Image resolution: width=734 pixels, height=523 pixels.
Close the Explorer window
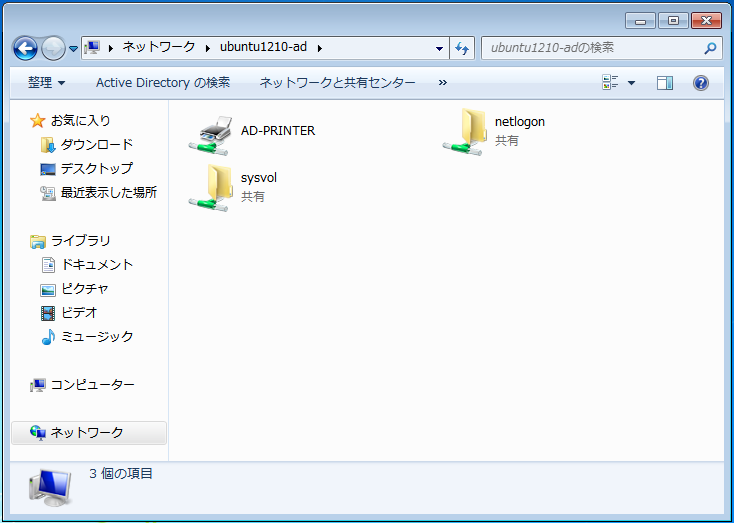[706, 21]
